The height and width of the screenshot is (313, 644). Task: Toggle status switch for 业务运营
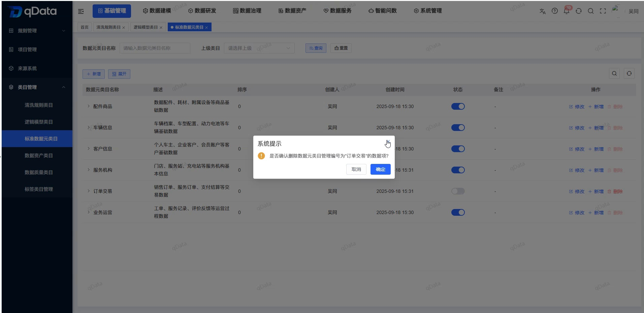(x=458, y=212)
